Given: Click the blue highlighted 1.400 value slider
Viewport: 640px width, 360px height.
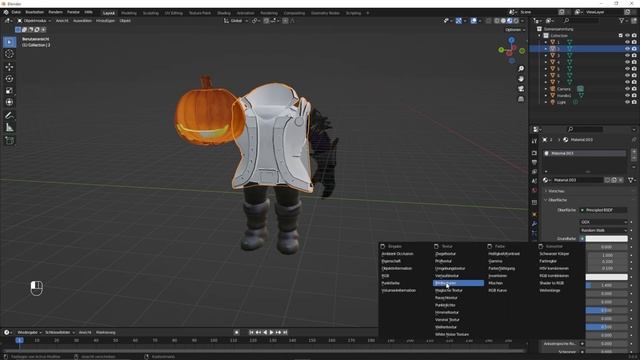Looking at the screenshot, I should (607, 285).
